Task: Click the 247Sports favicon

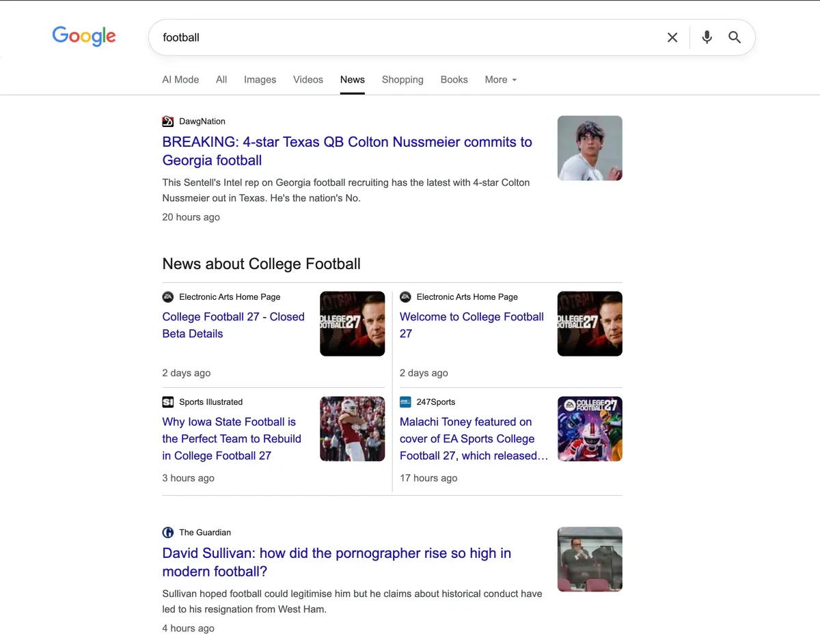Action: (x=405, y=402)
